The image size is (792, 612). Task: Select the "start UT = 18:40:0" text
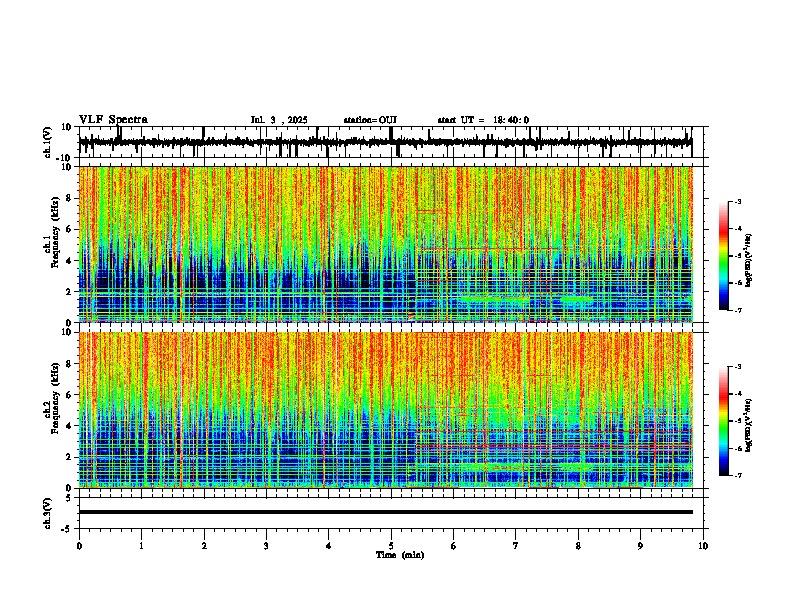coord(483,120)
